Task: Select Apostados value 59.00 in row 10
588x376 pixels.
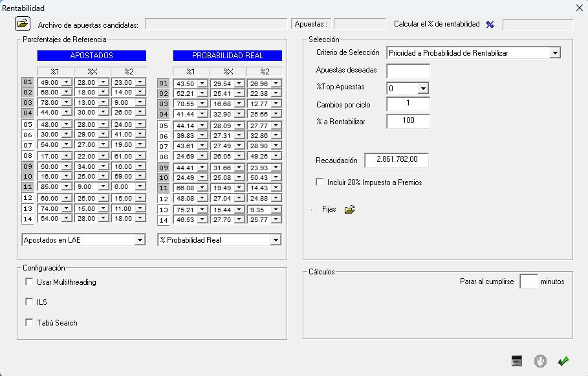Action: [x=124, y=177]
